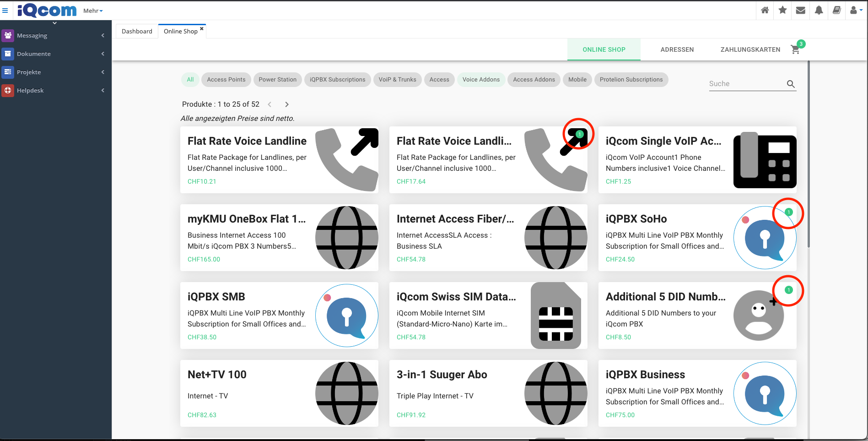Click globe icon on Net+TV 100 card
The height and width of the screenshot is (441, 868).
pyautogui.click(x=346, y=393)
